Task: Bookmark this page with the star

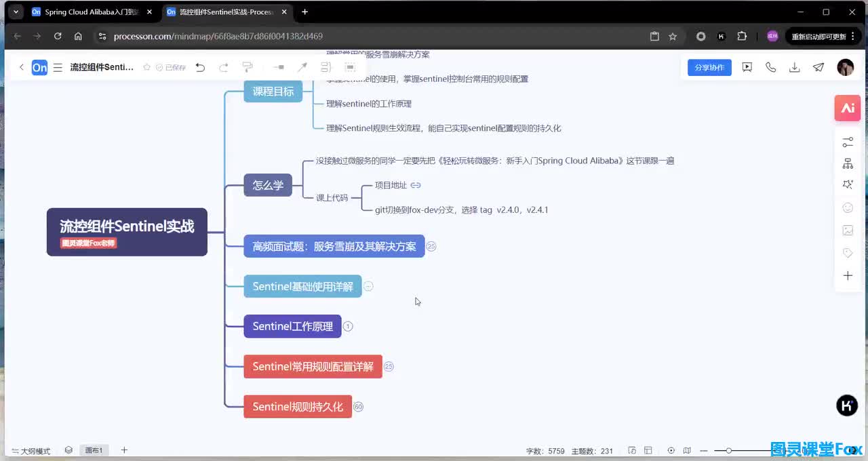Action: point(673,37)
